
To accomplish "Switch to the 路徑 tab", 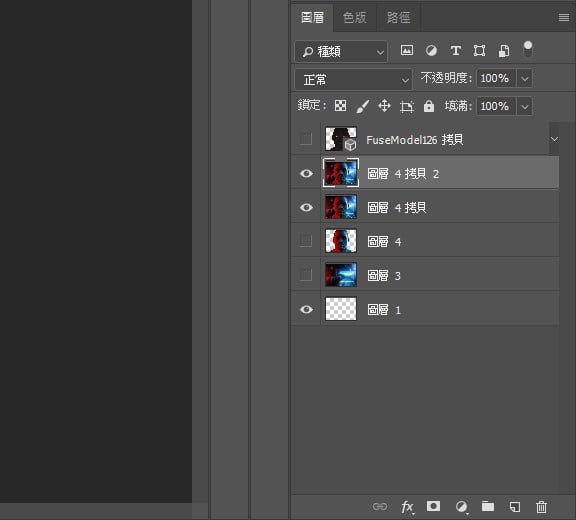I will pos(399,18).
